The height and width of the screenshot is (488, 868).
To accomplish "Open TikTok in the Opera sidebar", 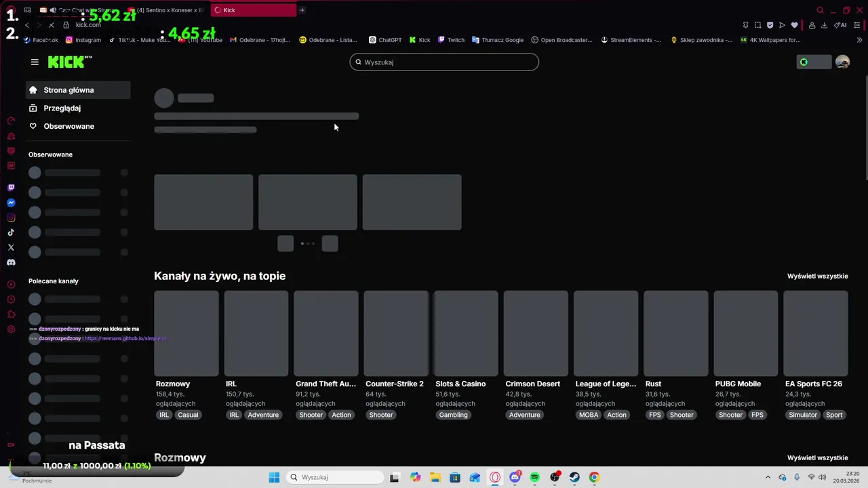I will 11,232.
